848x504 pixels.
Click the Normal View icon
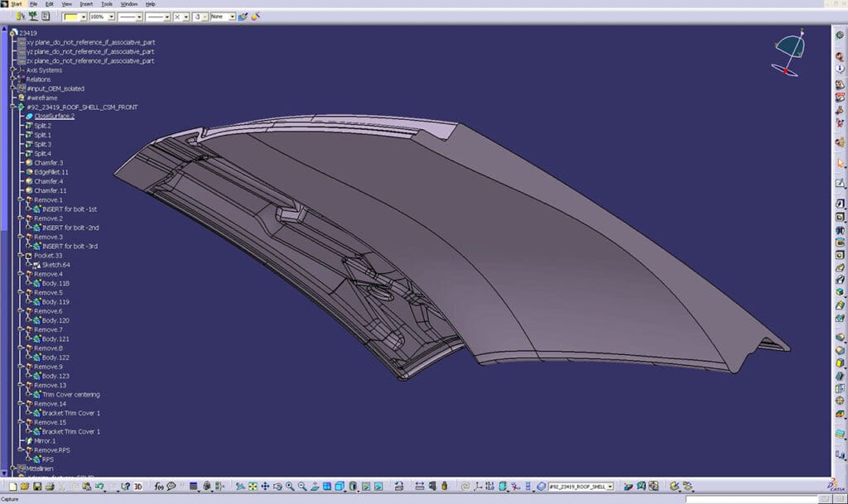point(315,487)
